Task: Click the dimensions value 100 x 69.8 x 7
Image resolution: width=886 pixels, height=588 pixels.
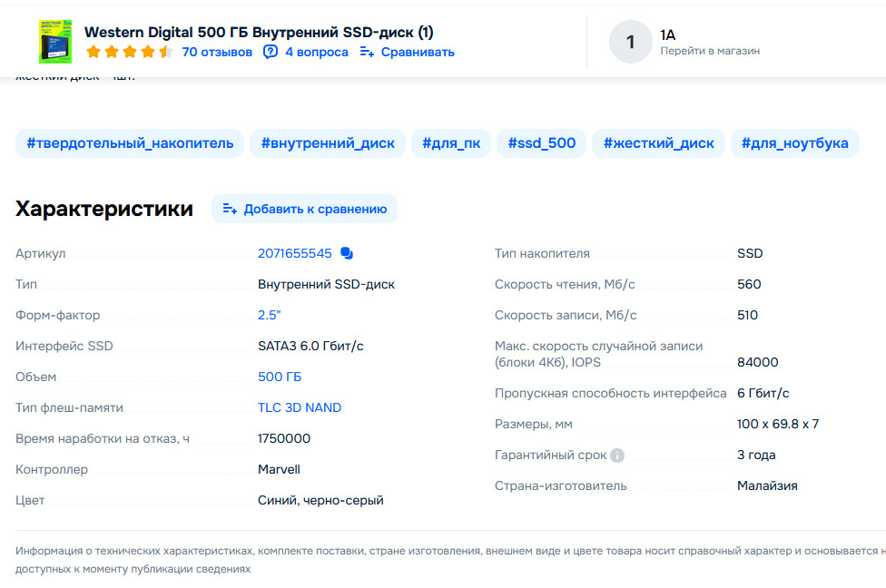Action: click(x=777, y=424)
